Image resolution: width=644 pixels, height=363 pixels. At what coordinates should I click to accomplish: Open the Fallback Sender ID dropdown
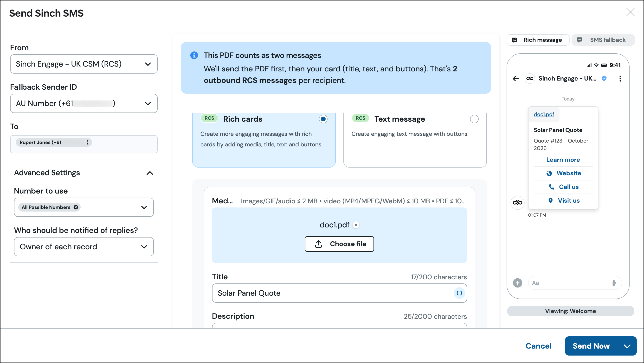pyautogui.click(x=84, y=103)
